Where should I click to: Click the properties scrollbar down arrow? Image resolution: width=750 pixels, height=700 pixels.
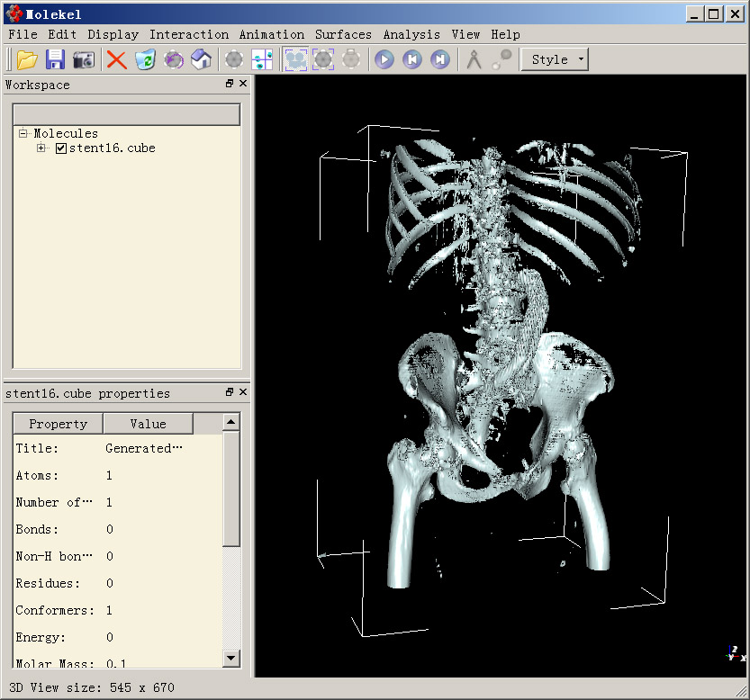pyautogui.click(x=231, y=658)
